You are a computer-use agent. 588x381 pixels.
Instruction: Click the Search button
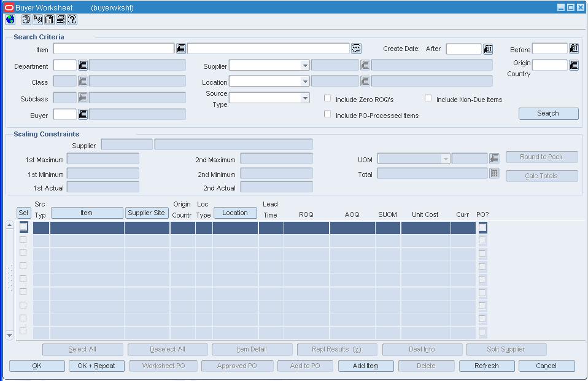pyautogui.click(x=548, y=113)
